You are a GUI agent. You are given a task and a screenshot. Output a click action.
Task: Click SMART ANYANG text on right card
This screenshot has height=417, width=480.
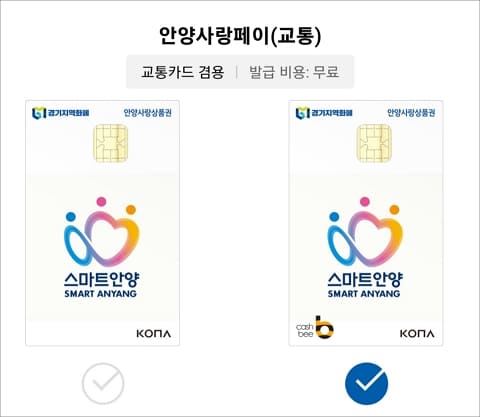click(x=364, y=294)
